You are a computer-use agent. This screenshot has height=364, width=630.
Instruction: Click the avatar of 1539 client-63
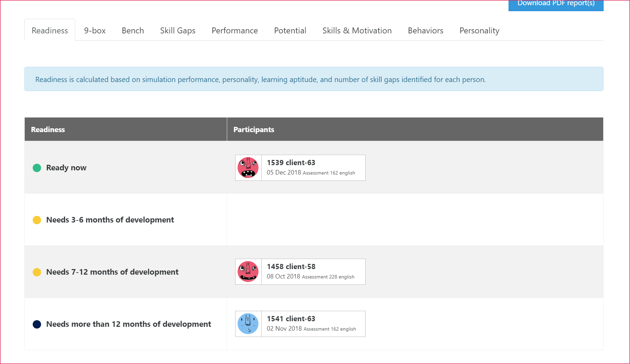[248, 167]
